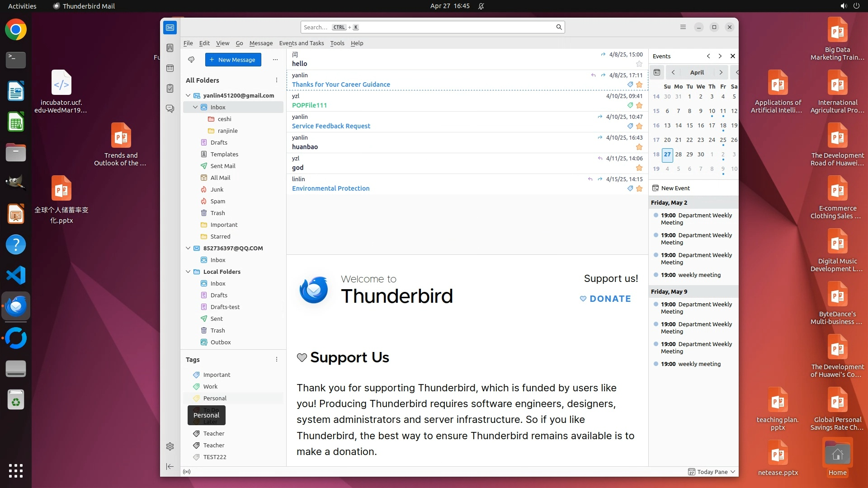Select the yellow Personal tag
The width and height of the screenshot is (868, 488).
coord(215,398)
